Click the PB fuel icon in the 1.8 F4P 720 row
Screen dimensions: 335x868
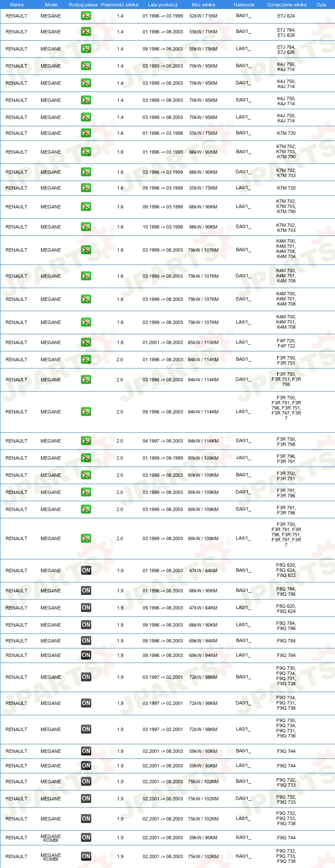(x=86, y=342)
